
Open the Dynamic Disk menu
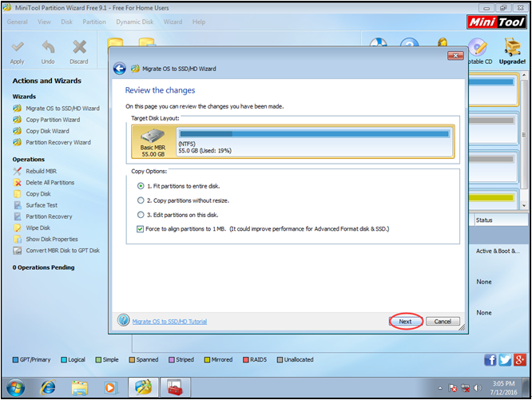coord(135,22)
